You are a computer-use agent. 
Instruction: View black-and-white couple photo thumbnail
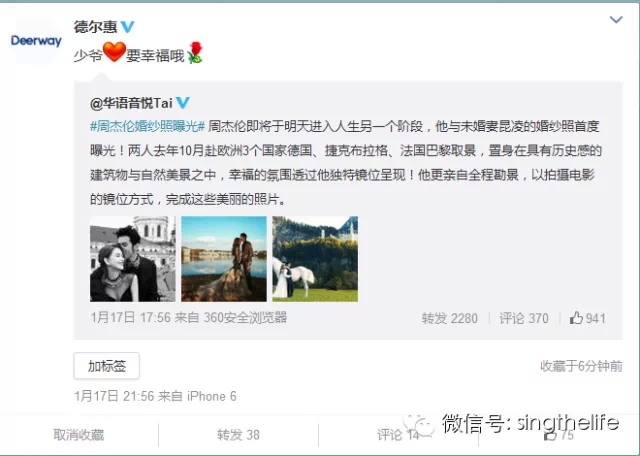click(x=133, y=259)
